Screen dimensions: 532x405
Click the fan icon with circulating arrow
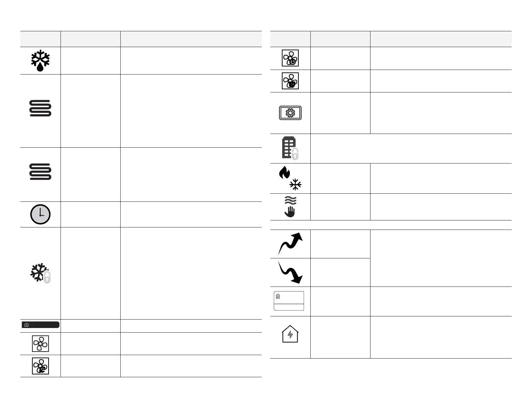point(40,366)
